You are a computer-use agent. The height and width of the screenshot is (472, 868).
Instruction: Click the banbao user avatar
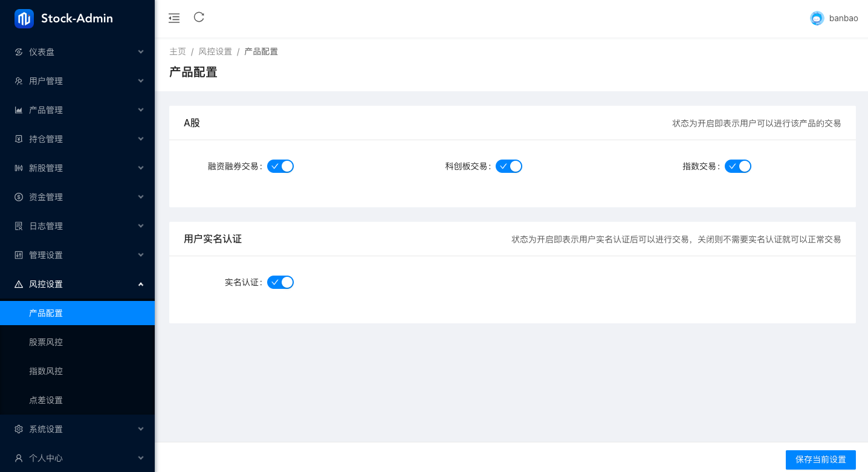(x=817, y=19)
